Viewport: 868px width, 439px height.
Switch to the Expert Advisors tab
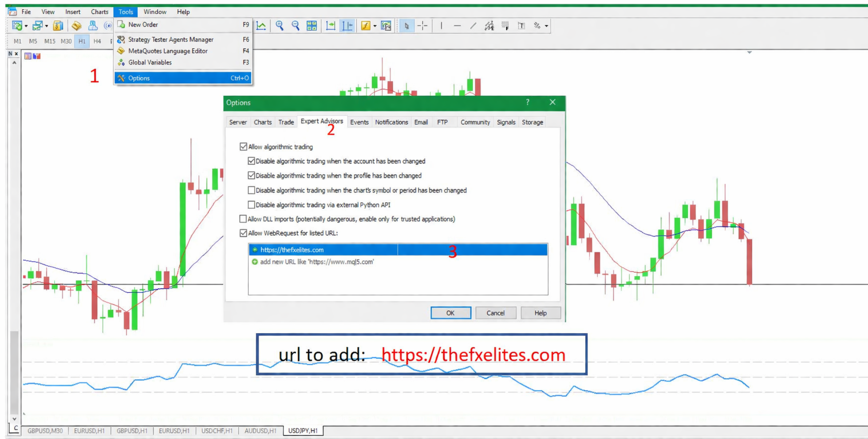pos(322,122)
